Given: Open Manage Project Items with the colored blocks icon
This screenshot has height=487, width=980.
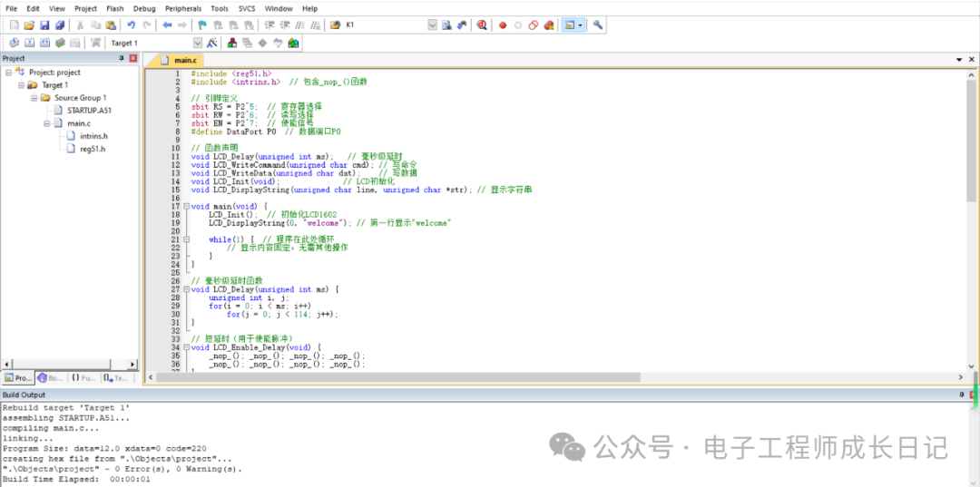Looking at the screenshot, I should (x=232, y=43).
